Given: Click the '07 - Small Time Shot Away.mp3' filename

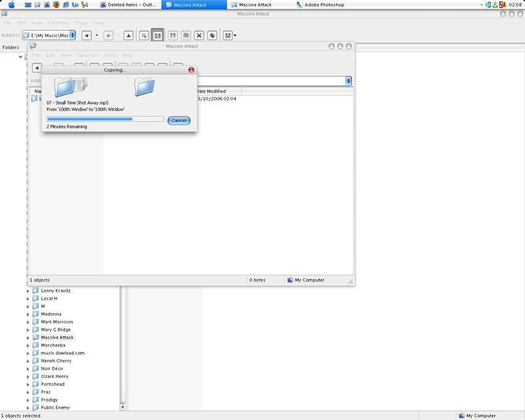Looking at the screenshot, I should (77, 103).
